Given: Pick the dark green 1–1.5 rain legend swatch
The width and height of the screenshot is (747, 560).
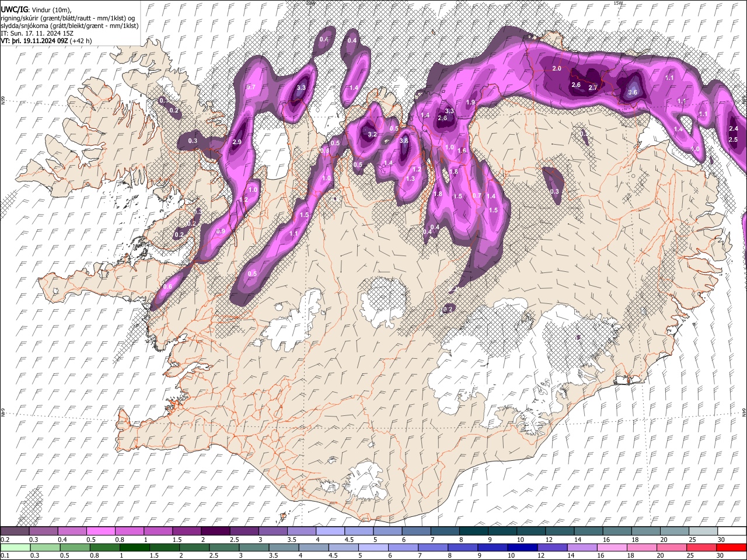Looking at the screenshot, I should pos(134,548).
